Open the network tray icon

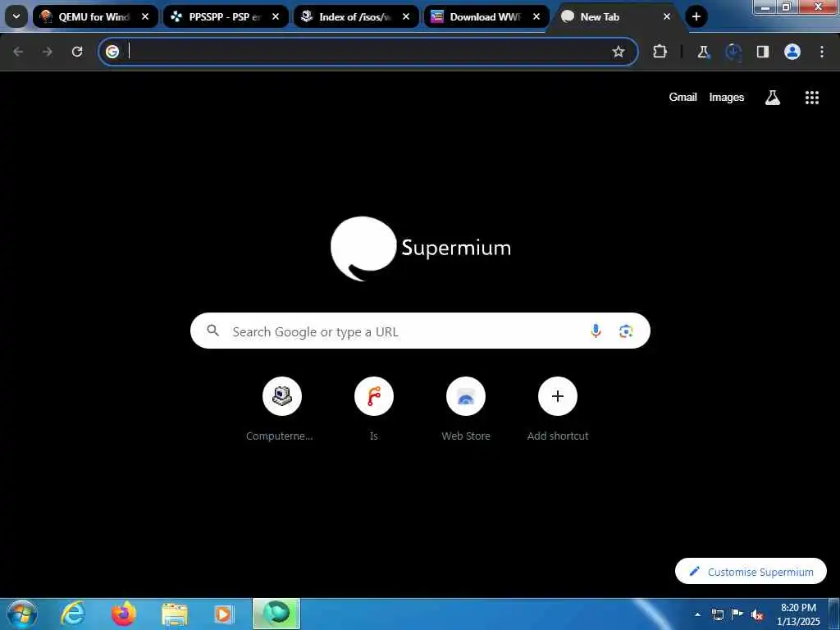(x=717, y=615)
